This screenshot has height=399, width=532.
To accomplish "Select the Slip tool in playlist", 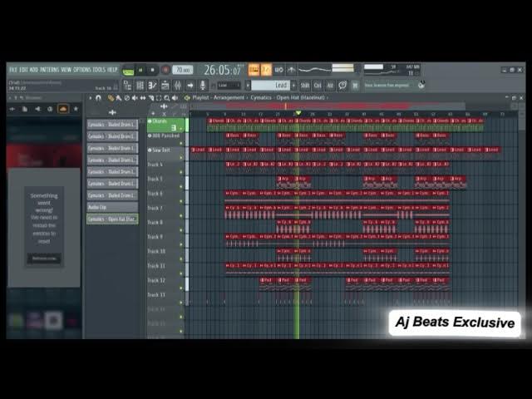I will pyautogui.click(x=143, y=98).
